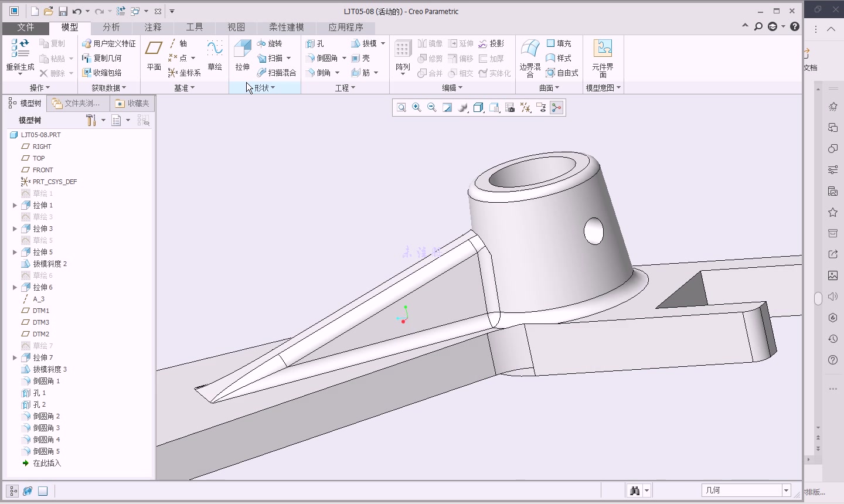The height and width of the screenshot is (504, 844).
Task: Open the saved views list icon
Action: tap(478, 107)
